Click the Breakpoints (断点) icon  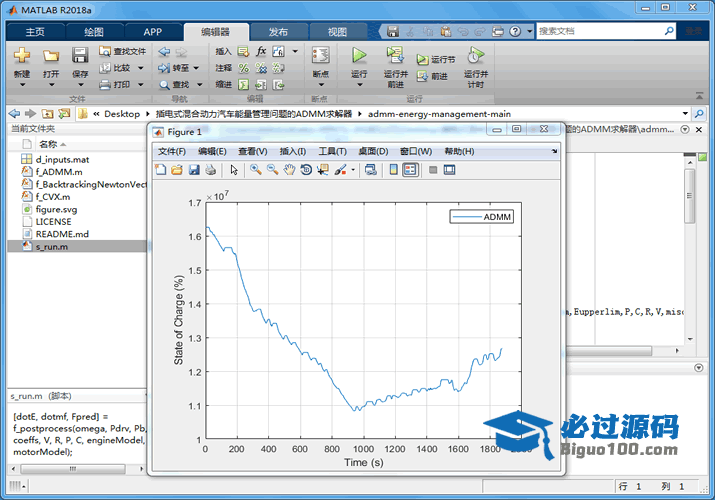321,56
